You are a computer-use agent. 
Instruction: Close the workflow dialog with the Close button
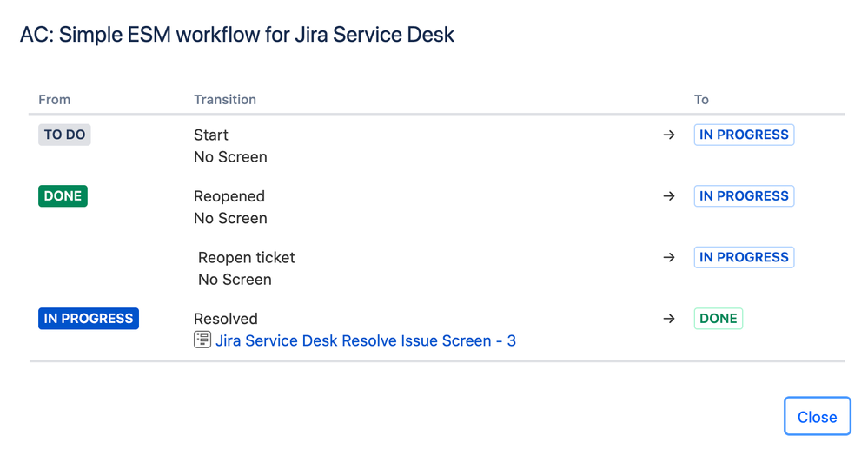point(817,416)
